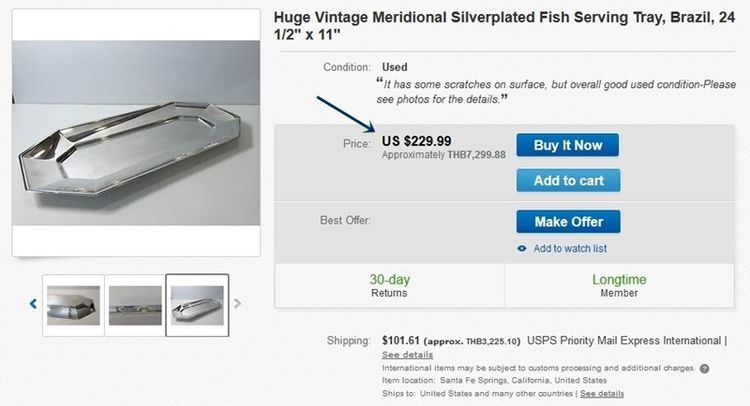Image resolution: width=750 pixels, height=406 pixels.
Task: Click the 30-day Returns info
Action: coord(389,286)
